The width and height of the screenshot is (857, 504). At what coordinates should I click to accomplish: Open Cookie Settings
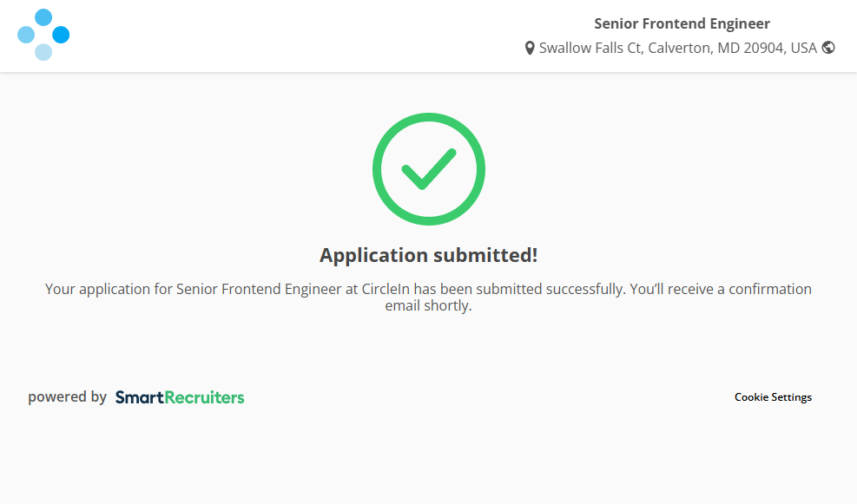coord(773,397)
